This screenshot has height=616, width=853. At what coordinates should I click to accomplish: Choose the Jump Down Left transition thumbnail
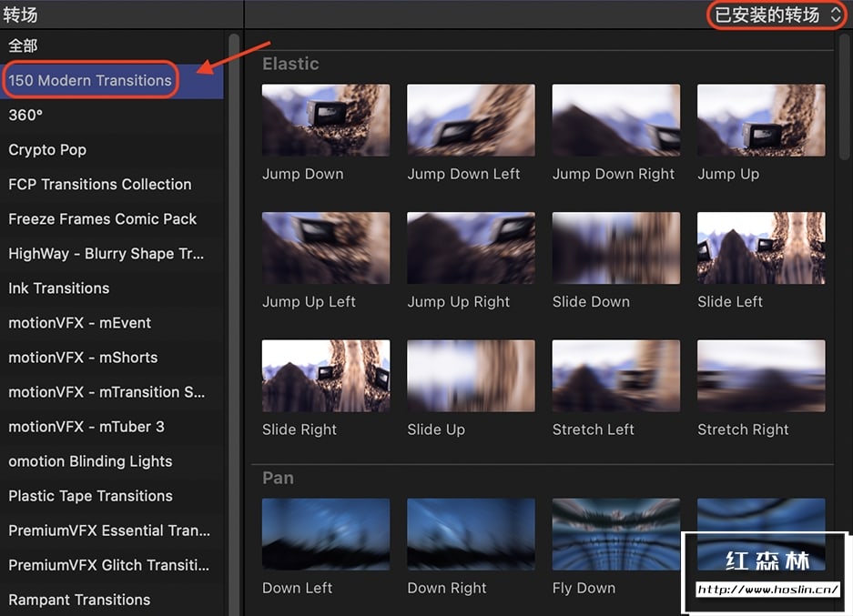click(x=472, y=120)
